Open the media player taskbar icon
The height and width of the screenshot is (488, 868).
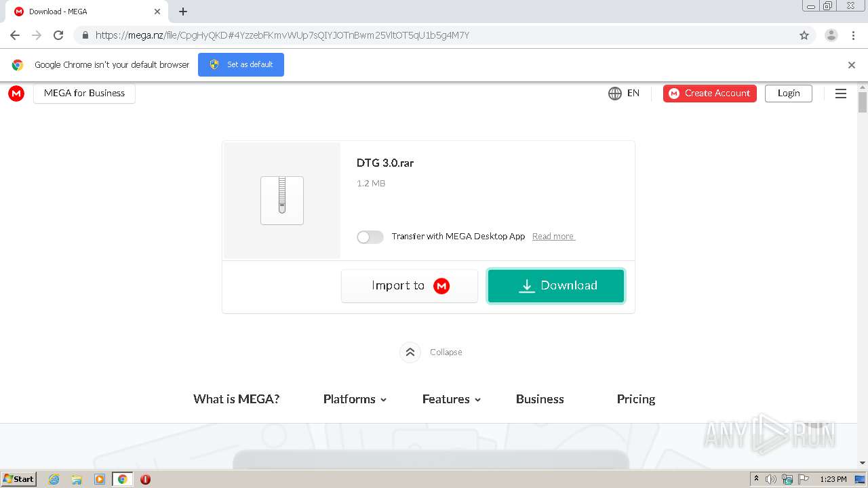100,479
